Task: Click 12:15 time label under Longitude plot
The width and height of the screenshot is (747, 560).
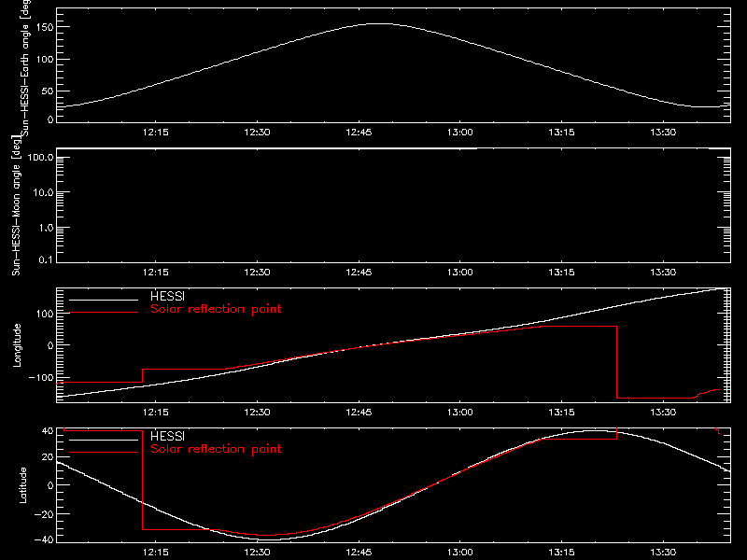Action: click(x=155, y=412)
